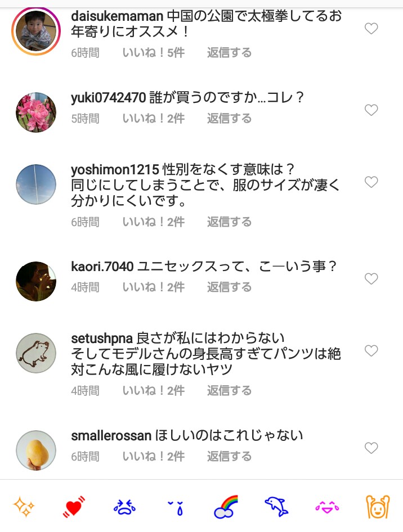Reply to daisukemaman via 返信する

[230, 53]
